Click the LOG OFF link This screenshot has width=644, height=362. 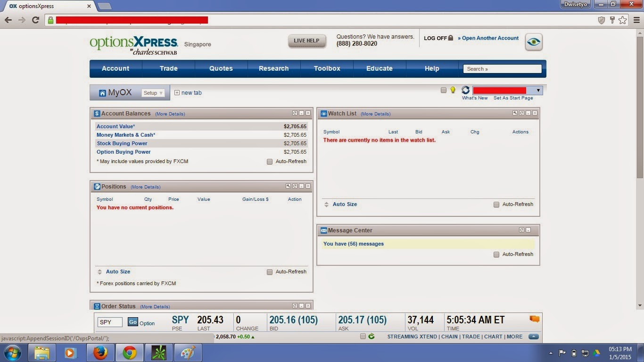click(x=438, y=38)
